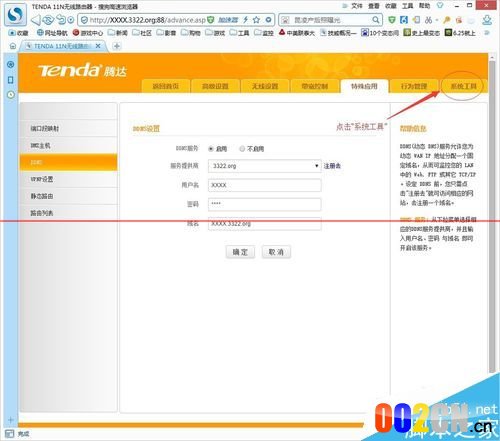Image resolution: width=500 pixels, height=441 pixels.
Task: Open the 帮助 menu
Action: click(x=425, y=6)
